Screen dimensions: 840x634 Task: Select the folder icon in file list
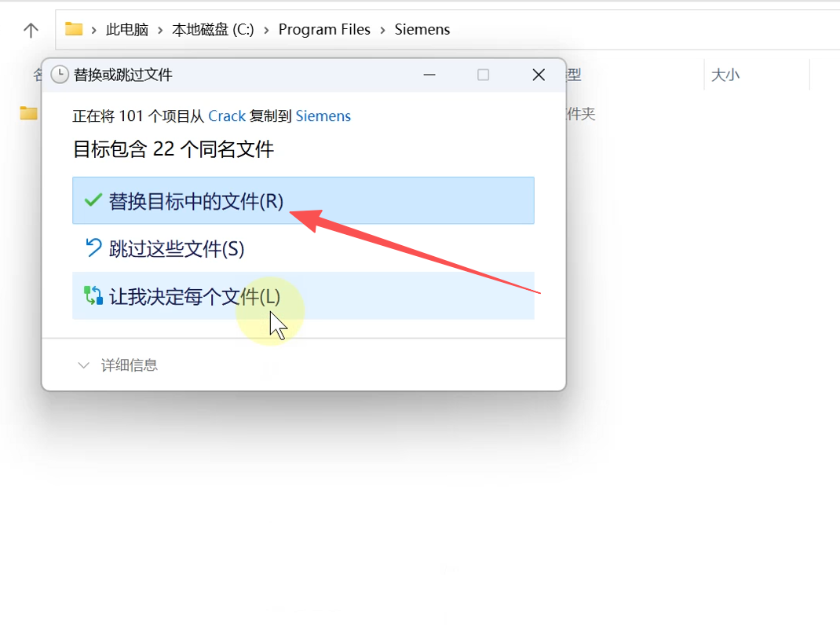click(x=28, y=113)
